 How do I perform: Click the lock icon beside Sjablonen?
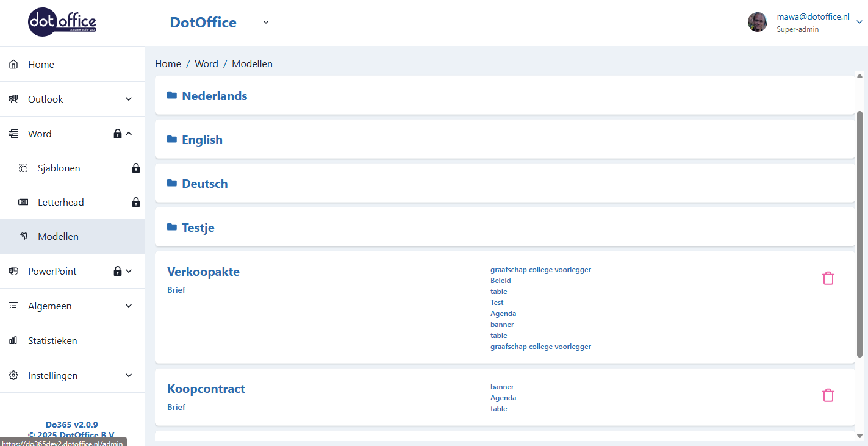click(x=136, y=168)
